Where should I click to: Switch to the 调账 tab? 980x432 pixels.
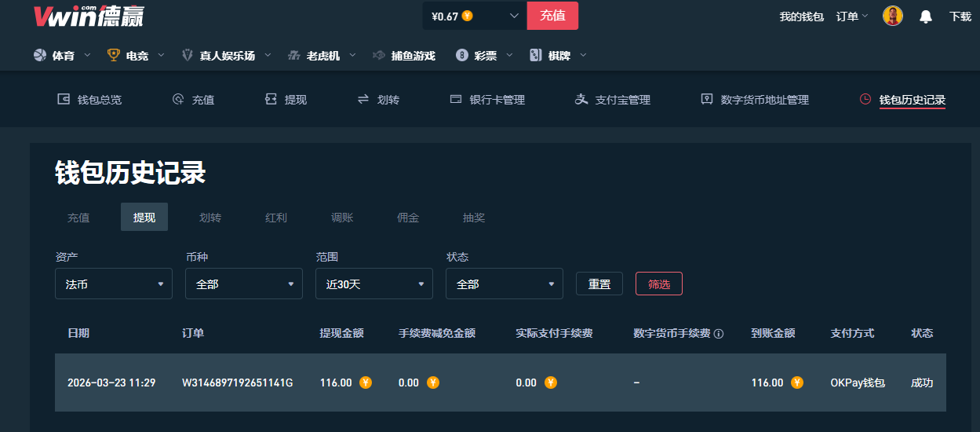(x=342, y=218)
